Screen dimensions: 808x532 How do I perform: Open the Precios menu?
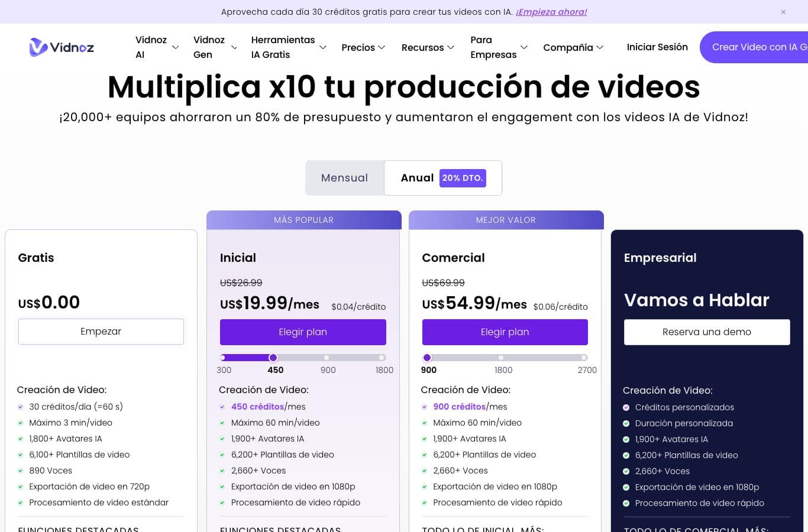pos(363,47)
